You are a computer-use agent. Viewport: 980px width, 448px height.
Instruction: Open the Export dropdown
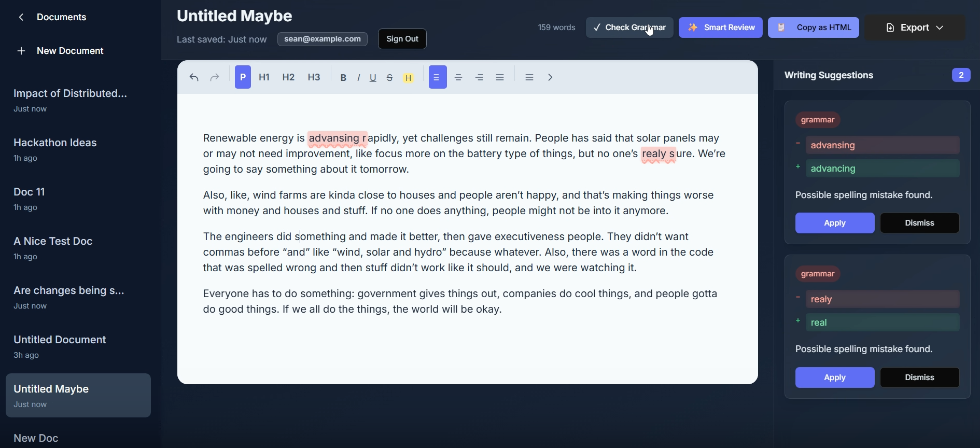pyautogui.click(x=915, y=27)
